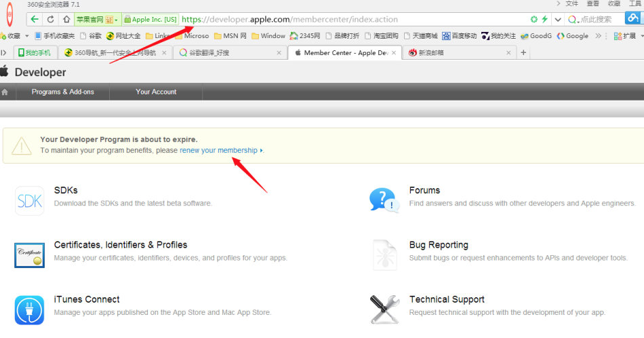Image resolution: width=644 pixels, height=338 pixels.
Task: Click the Apple Inc. [US] certificate badge
Action: [x=150, y=19]
